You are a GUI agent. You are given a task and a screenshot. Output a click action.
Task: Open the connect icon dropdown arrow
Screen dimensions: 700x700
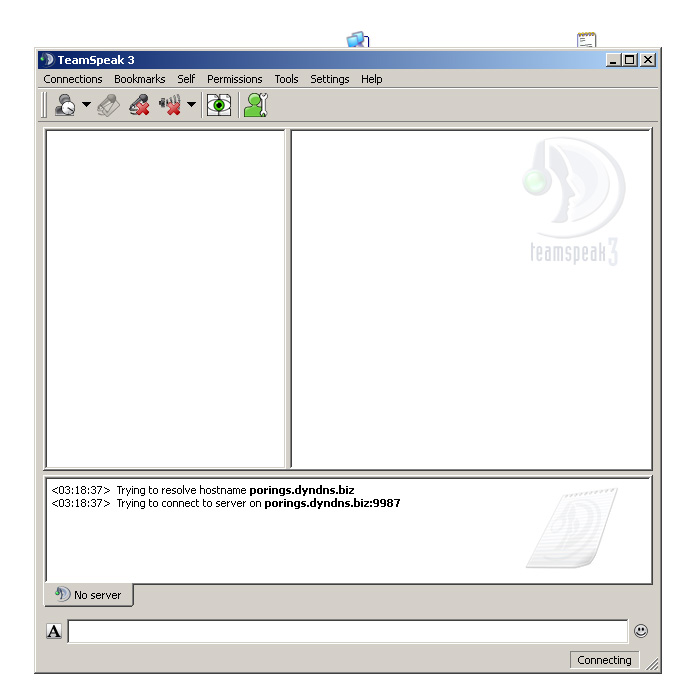pos(87,104)
